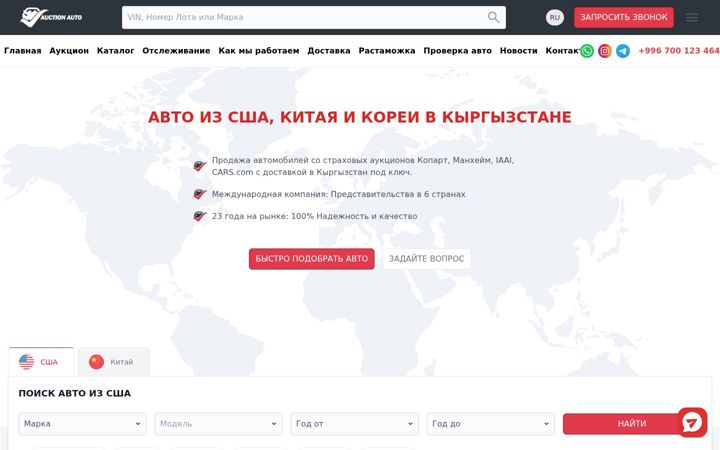Open the Telegram channel icon

point(623,51)
